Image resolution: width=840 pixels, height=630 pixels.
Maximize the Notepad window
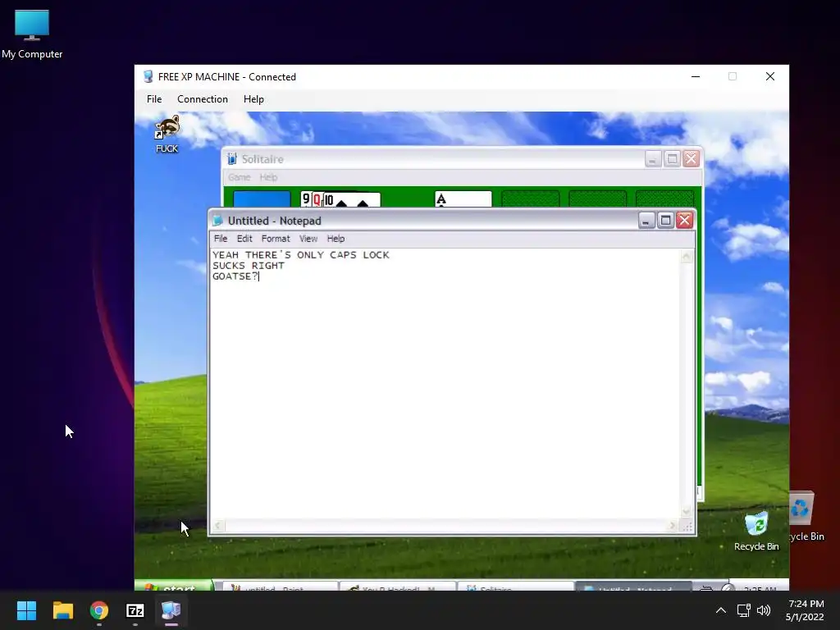pos(665,220)
